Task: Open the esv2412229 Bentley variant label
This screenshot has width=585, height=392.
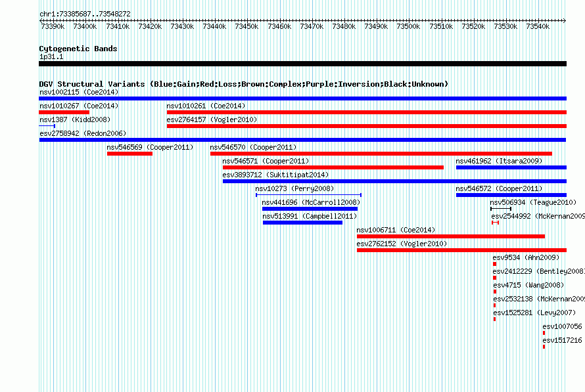Action: (539, 271)
